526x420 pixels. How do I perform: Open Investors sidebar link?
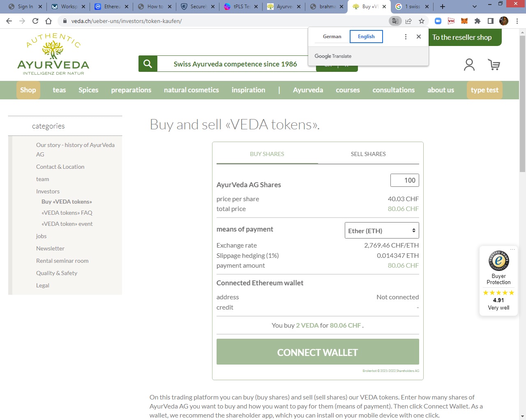48,191
